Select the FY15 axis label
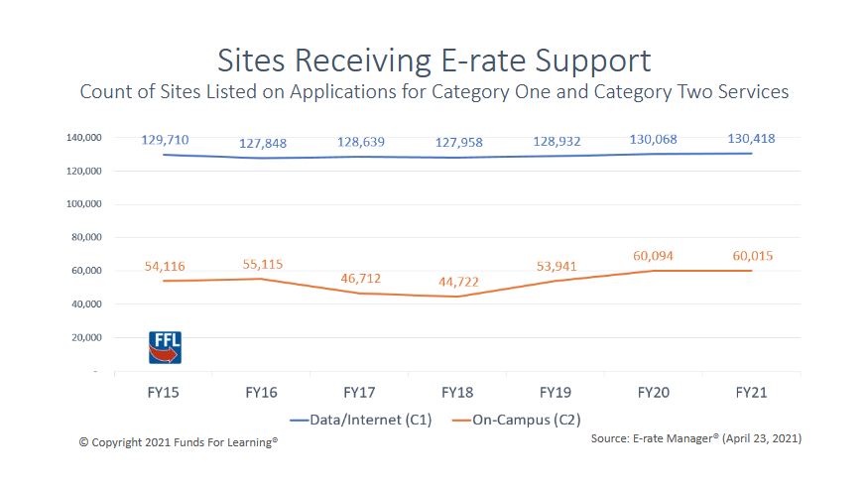868x486 pixels. click(x=164, y=393)
